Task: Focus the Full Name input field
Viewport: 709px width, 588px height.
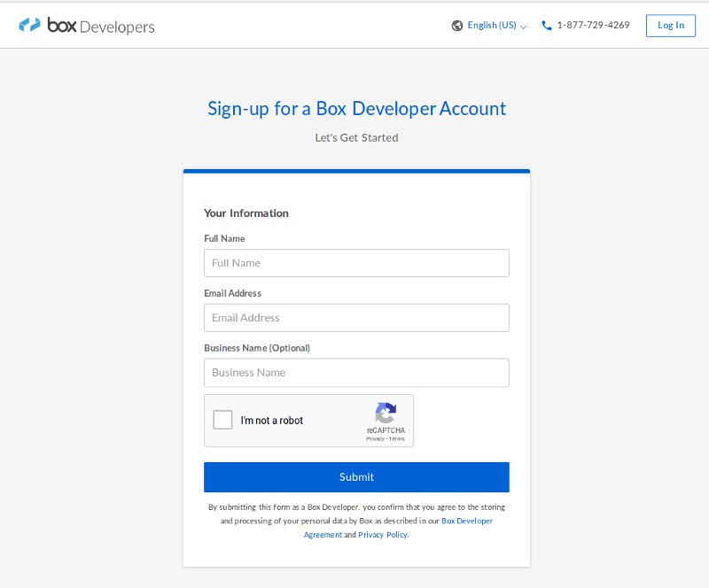Action: [356, 263]
